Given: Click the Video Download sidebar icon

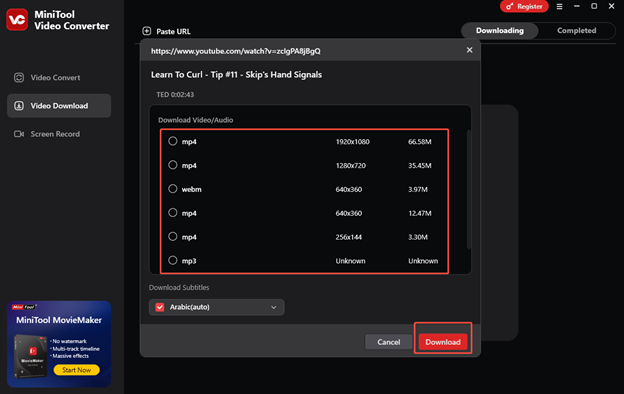Looking at the screenshot, I should click(19, 106).
